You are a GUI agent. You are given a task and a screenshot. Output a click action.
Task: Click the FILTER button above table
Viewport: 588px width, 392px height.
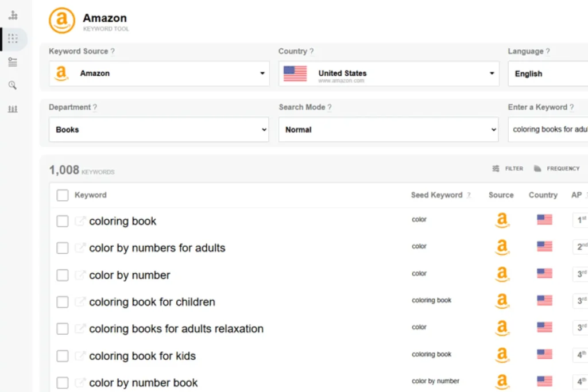point(508,169)
